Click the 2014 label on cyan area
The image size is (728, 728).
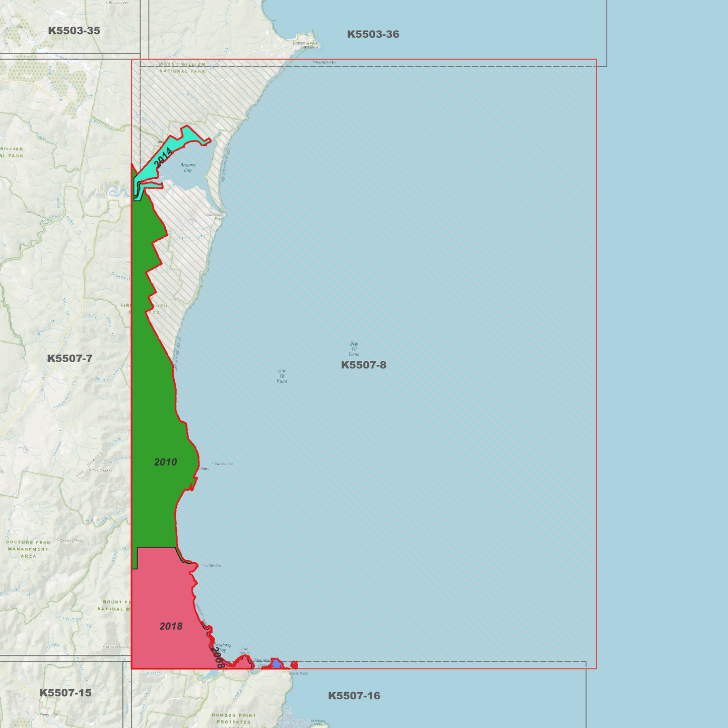pyautogui.click(x=163, y=158)
